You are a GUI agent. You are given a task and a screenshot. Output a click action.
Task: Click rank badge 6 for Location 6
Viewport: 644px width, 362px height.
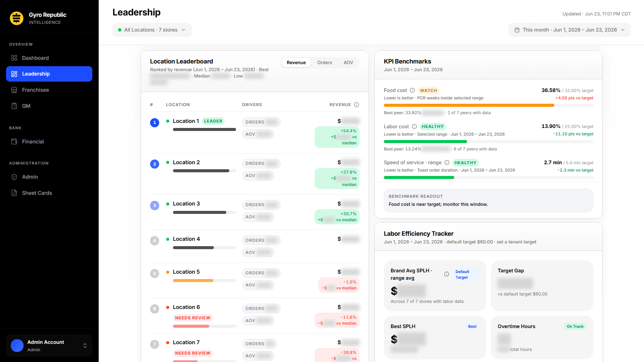coord(154,309)
